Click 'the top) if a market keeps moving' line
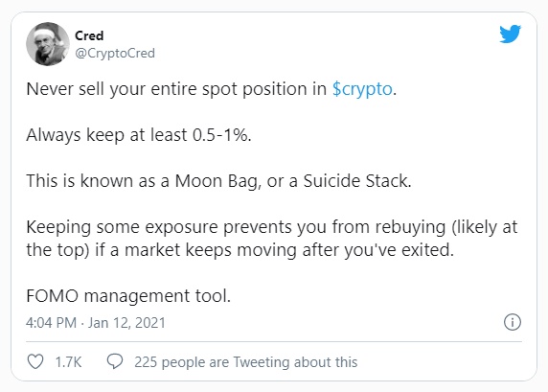This screenshot has height=392, width=548. pyautogui.click(x=240, y=250)
